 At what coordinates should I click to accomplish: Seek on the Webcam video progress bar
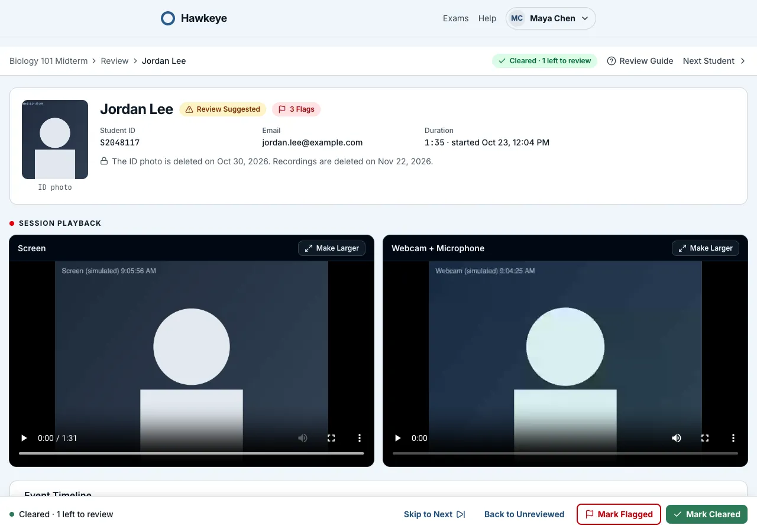point(565,453)
